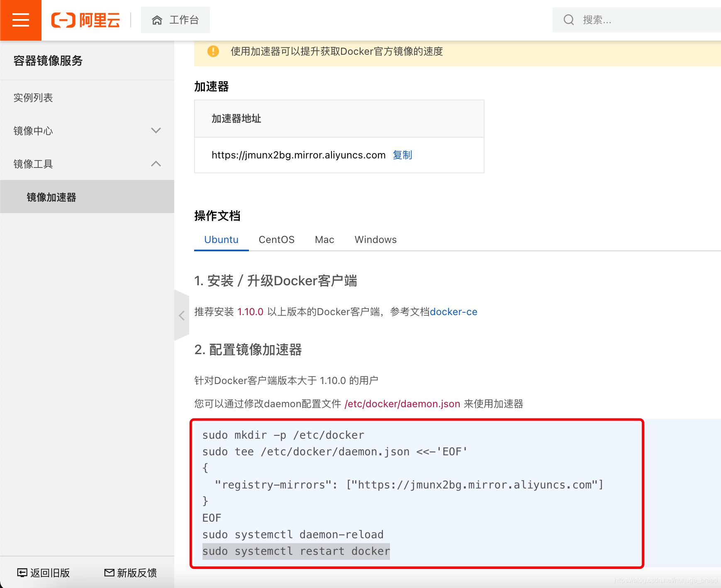The height and width of the screenshot is (588, 721).
Task: Click the 'sudo tee /etc/docker/daemon.json' line
Action: (335, 452)
